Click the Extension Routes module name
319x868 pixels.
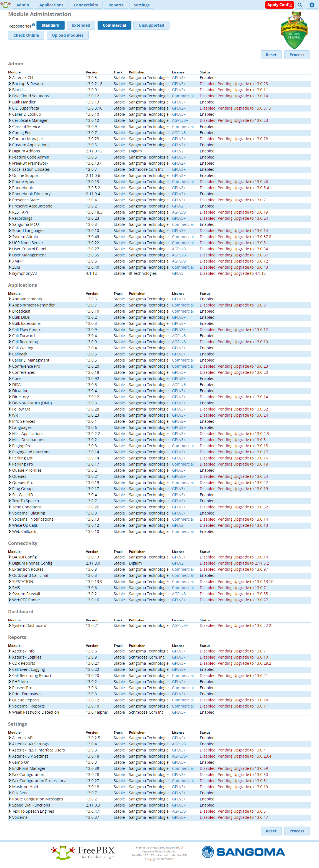coord(28,570)
